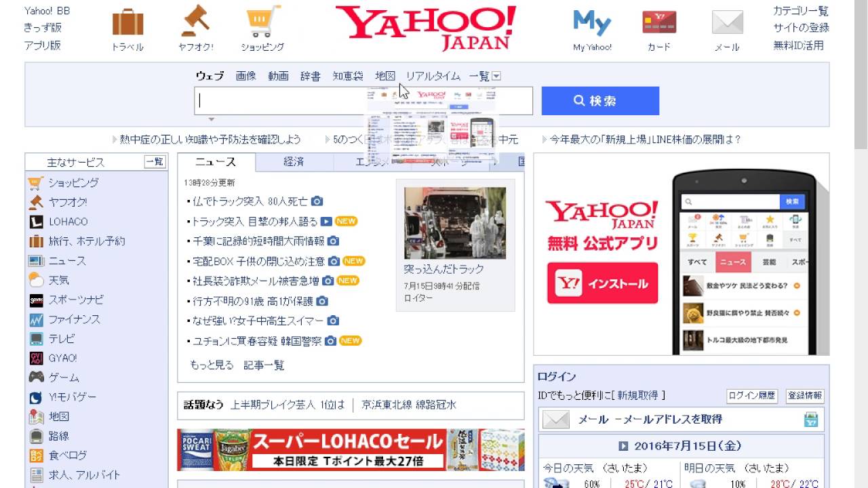
Task: Click the map icon beside 地図 in sidebar
Action: [36, 417]
